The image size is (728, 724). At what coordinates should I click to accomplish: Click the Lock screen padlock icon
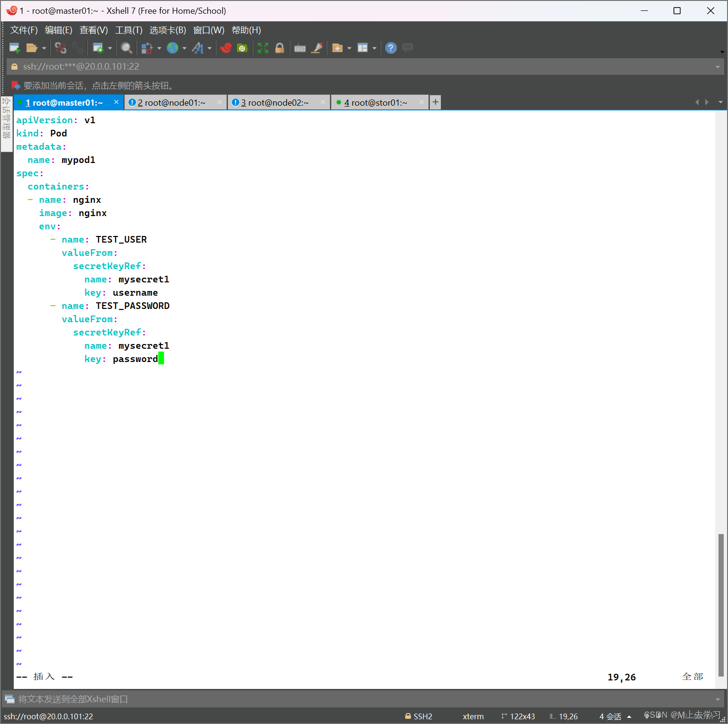click(280, 48)
